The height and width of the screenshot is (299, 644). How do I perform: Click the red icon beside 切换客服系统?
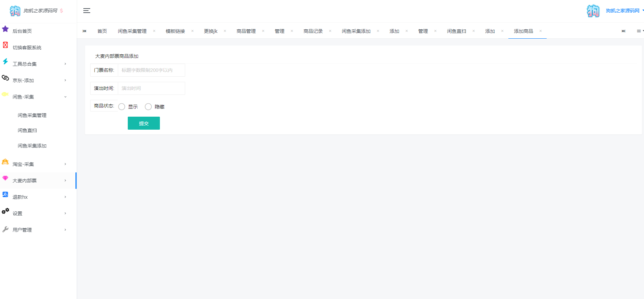(5, 45)
